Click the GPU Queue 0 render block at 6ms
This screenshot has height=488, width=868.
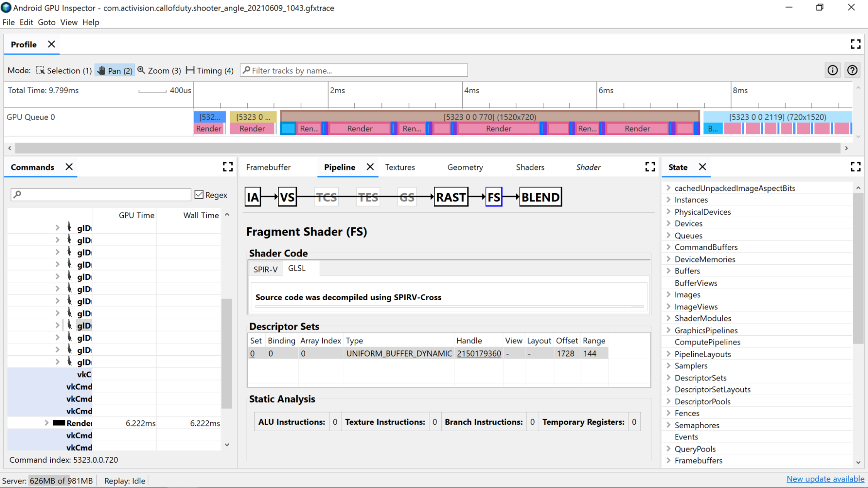637,128
